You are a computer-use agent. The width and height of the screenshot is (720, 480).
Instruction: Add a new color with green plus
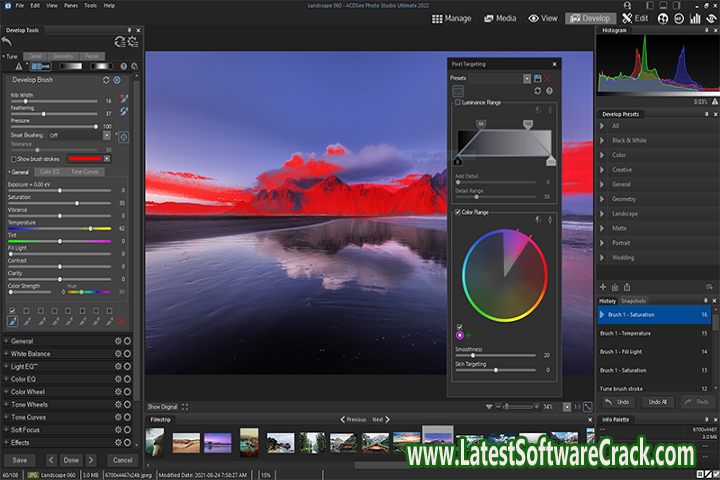(x=468, y=335)
